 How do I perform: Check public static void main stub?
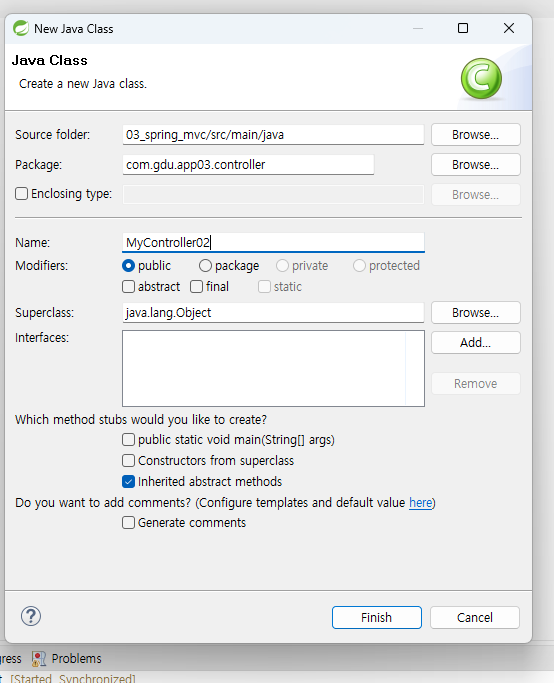tap(128, 440)
